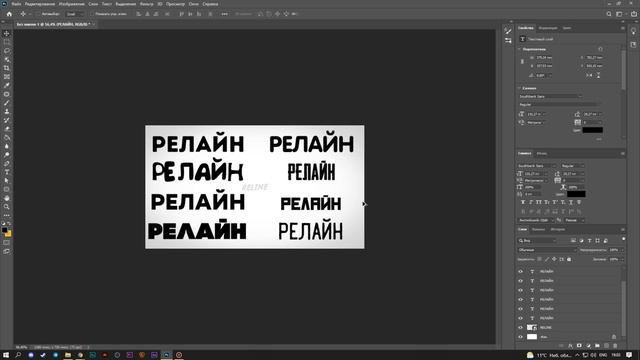Click the Home icon in options bar
The height and width of the screenshot is (360, 640).
point(9,14)
